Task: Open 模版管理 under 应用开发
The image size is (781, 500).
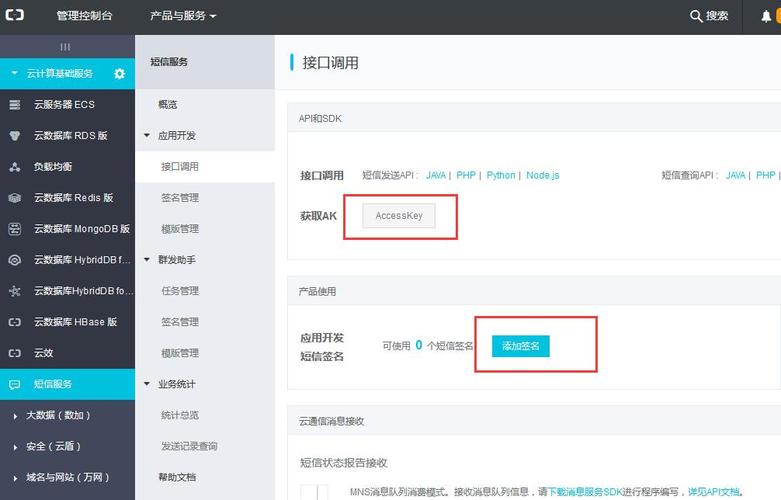Action: pyautogui.click(x=180, y=229)
